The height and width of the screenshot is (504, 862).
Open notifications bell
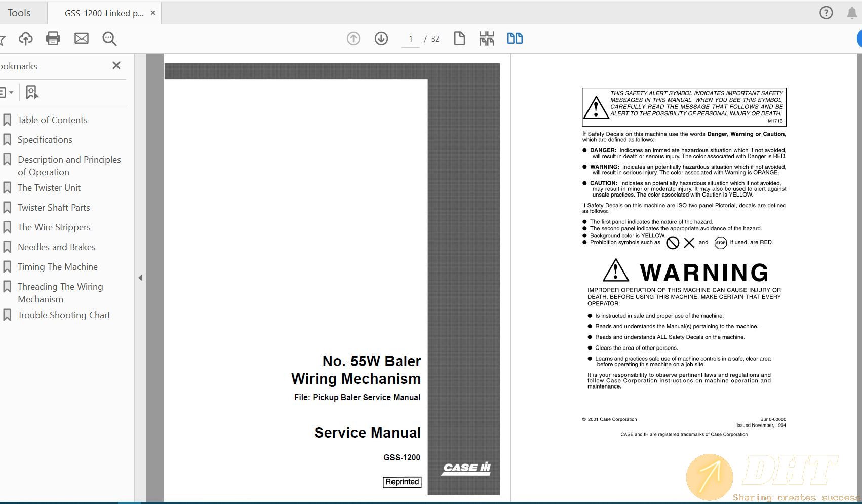tap(852, 13)
